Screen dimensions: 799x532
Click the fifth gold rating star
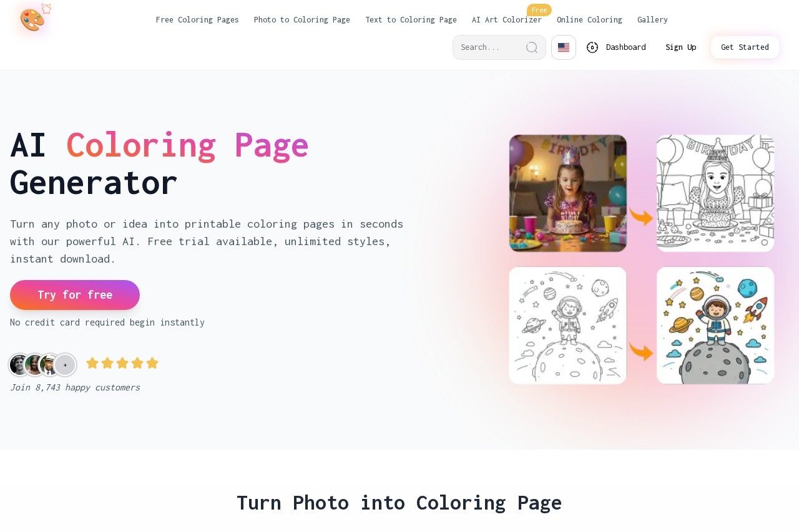click(x=152, y=363)
